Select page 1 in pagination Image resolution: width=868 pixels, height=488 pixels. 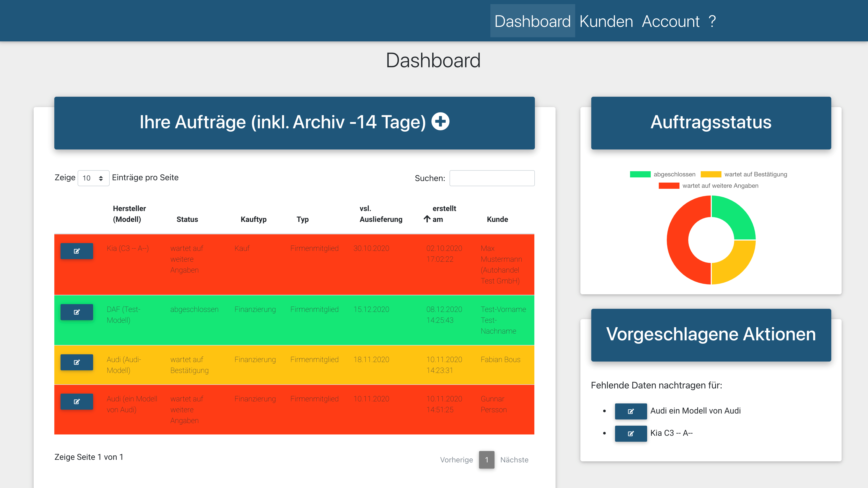click(x=487, y=460)
